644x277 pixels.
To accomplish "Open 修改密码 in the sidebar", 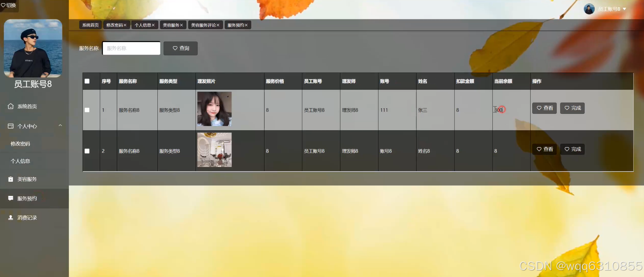I will [20, 144].
